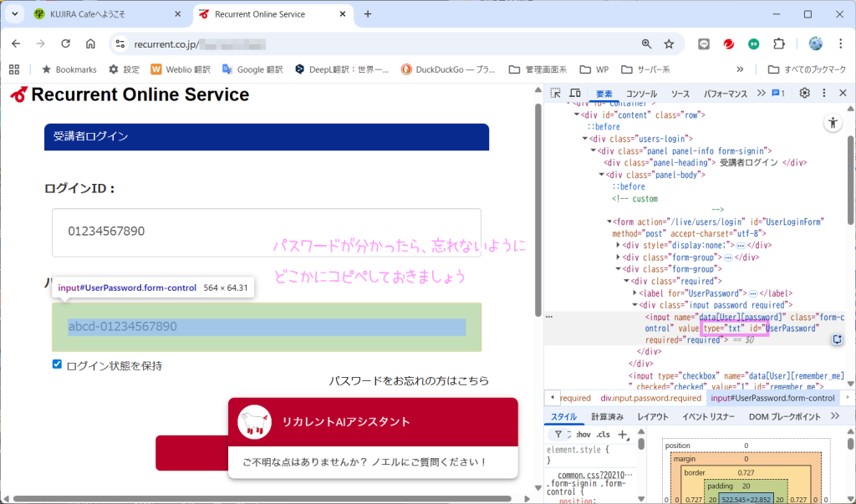The image size is (856, 504).
Task: Expand the label for UserPassword node
Action: tap(636, 293)
